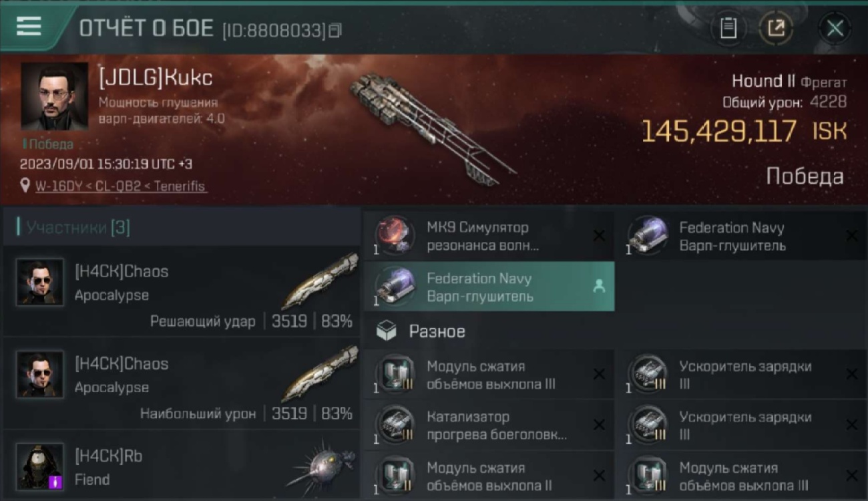Open Кикс pilot portrait
Image resolution: width=868 pixels, height=501 pixels.
pos(54,96)
